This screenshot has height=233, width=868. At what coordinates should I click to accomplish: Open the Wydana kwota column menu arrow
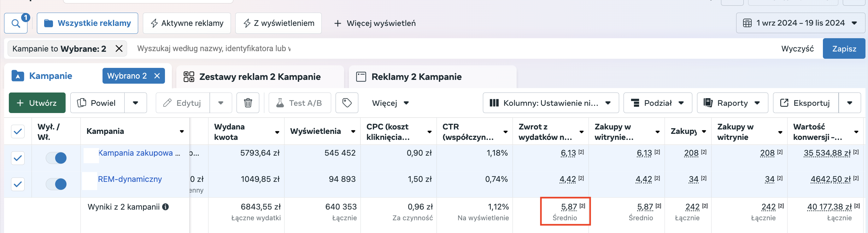[x=277, y=132]
